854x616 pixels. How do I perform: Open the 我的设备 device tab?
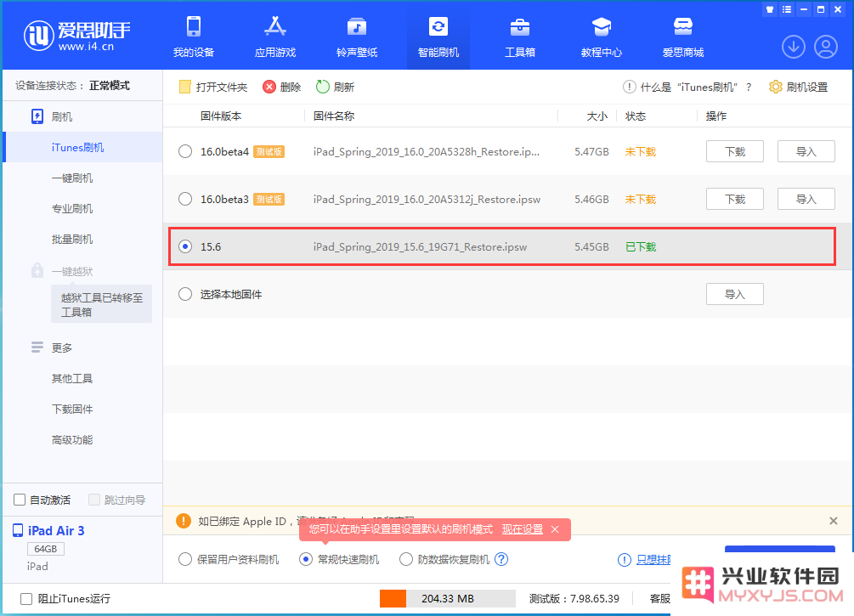pyautogui.click(x=194, y=36)
